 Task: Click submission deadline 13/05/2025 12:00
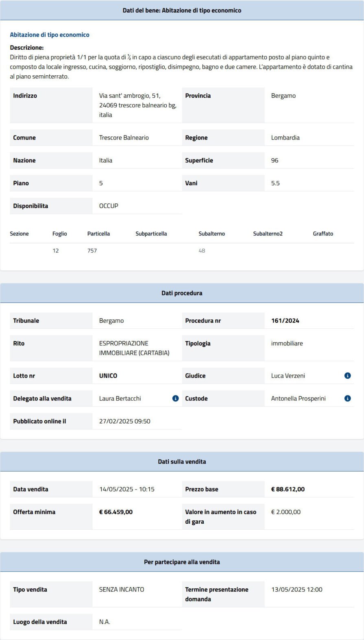[297, 590]
